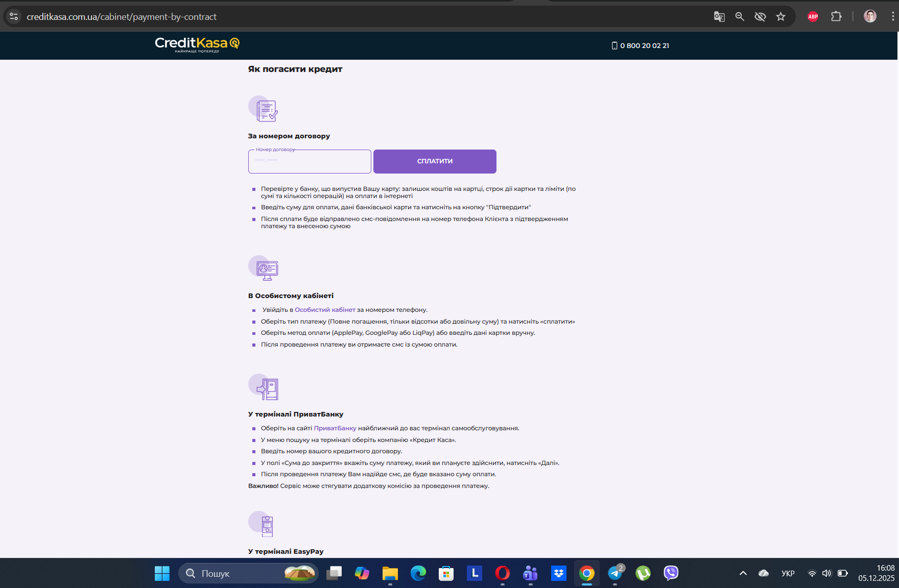
Task: Open Microsoft Edge from the taskbar
Action: coord(418,573)
